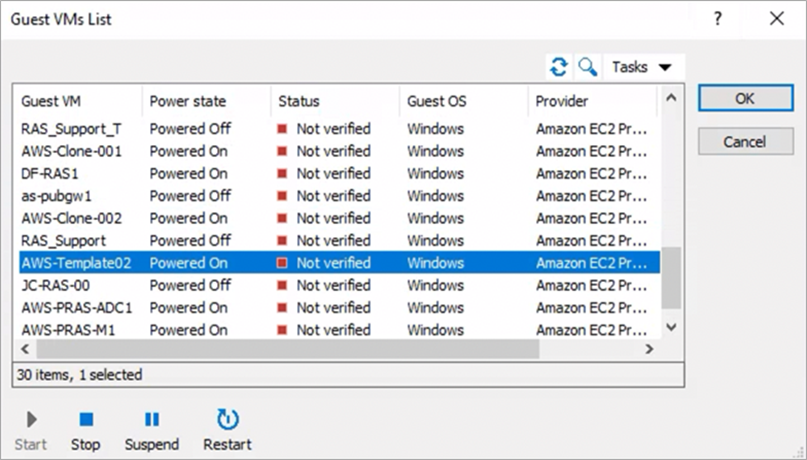Select the JC-RAS-00 virtual machine

click(56, 285)
